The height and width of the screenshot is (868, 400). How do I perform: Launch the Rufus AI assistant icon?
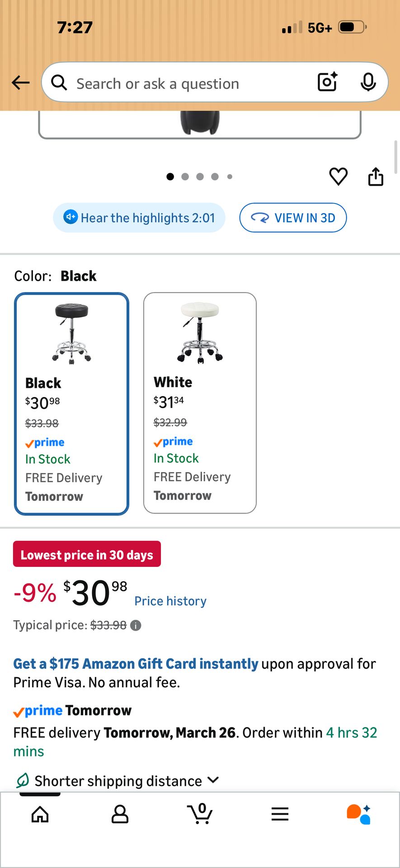coord(359,814)
